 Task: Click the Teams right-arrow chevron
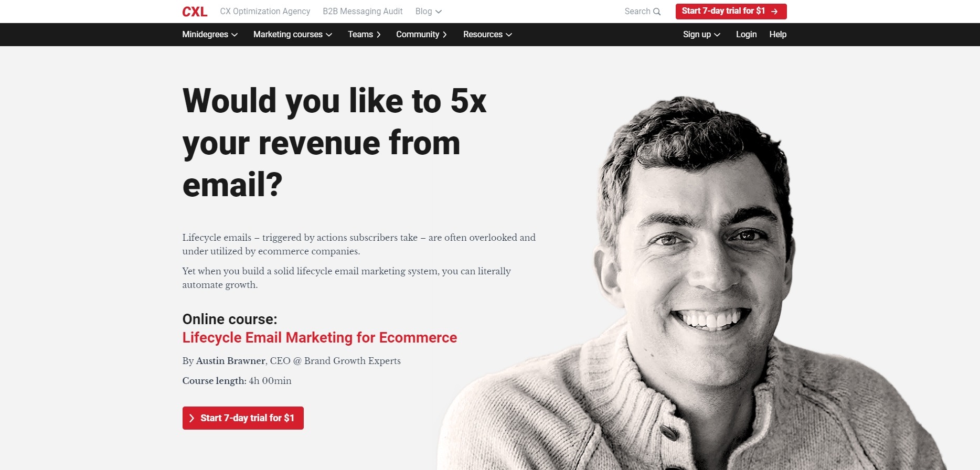pos(378,35)
